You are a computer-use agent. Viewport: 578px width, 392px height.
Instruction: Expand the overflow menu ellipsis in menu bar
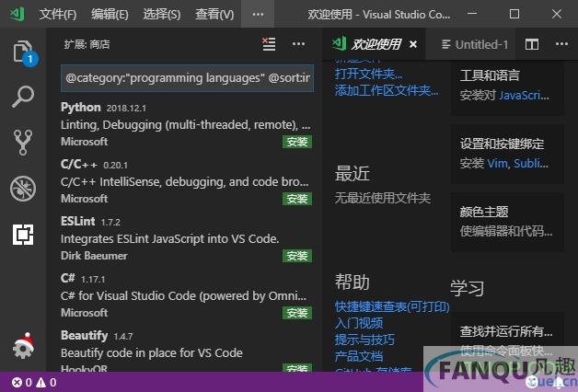click(x=258, y=15)
